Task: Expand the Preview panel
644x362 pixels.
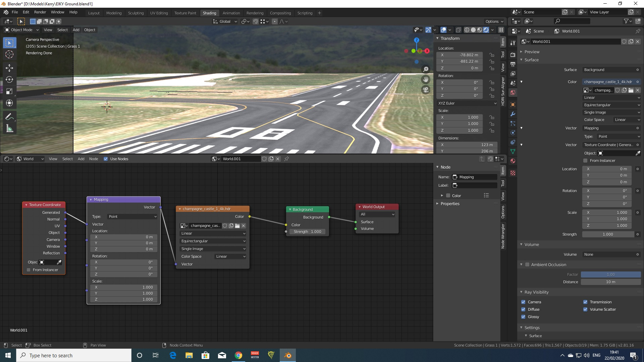Action: (x=532, y=52)
